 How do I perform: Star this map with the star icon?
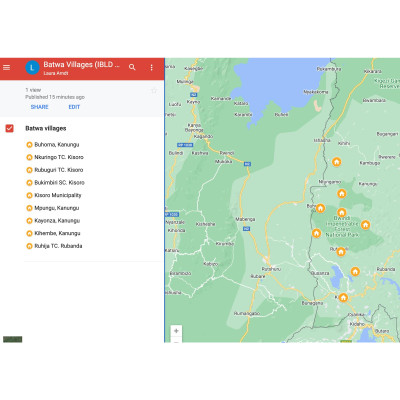point(154,90)
